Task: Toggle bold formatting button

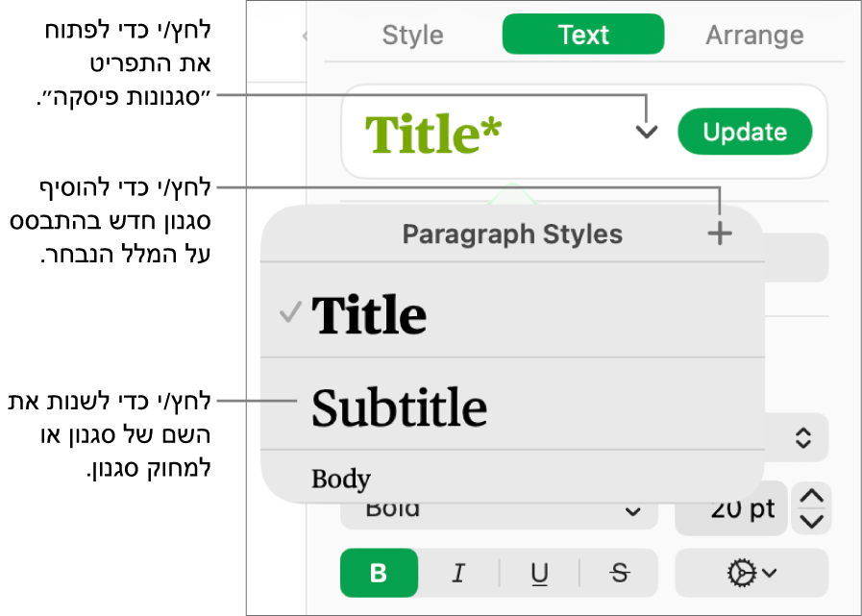Action: [379, 574]
